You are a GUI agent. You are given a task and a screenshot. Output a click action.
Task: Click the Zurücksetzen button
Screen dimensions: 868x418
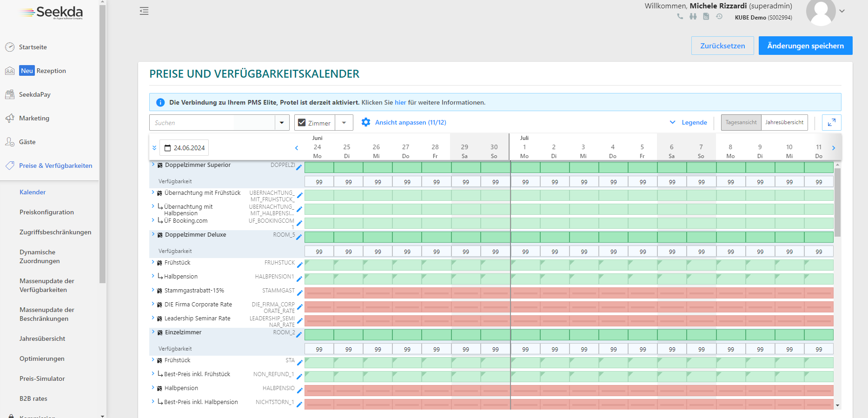click(722, 46)
